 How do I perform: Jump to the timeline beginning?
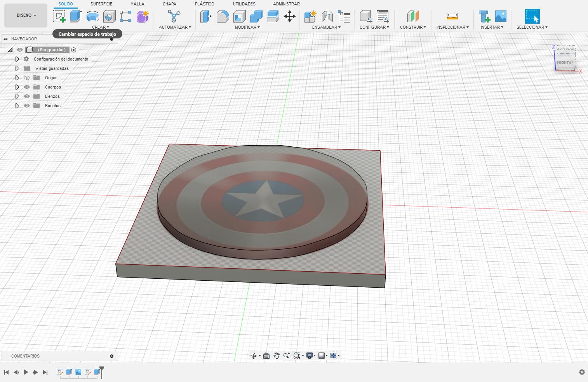point(7,372)
